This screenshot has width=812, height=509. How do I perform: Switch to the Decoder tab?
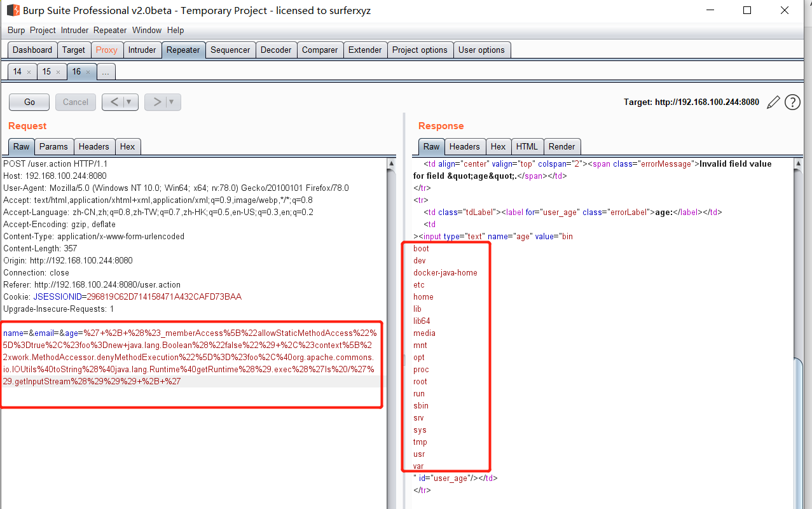click(x=276, y=50)
